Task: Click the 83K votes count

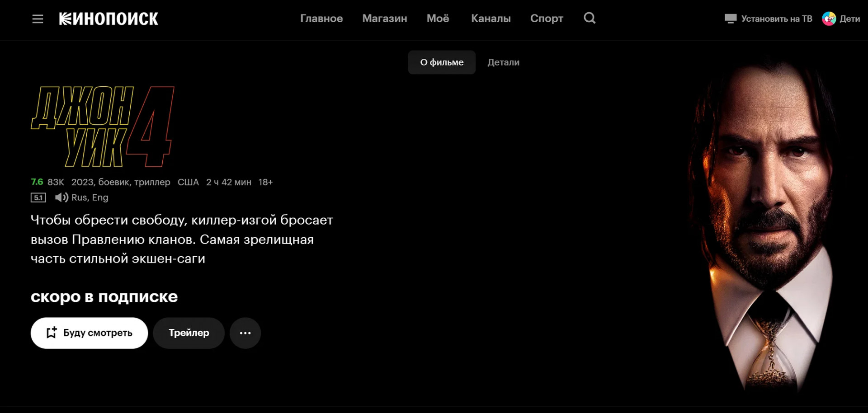Action: (x=56, y=182)
